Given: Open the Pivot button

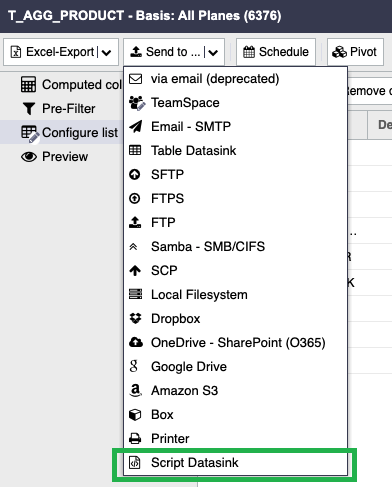Looking at the screenshot, I should [355, 52].
